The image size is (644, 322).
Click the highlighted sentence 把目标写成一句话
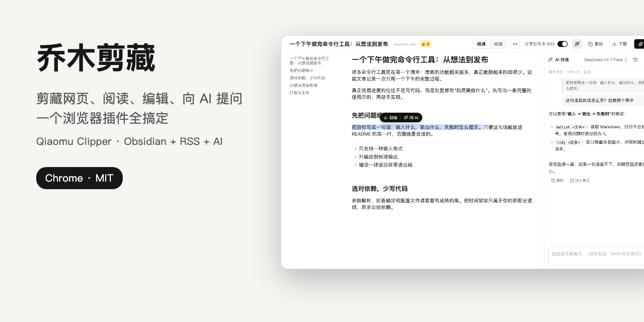(417, 127)
